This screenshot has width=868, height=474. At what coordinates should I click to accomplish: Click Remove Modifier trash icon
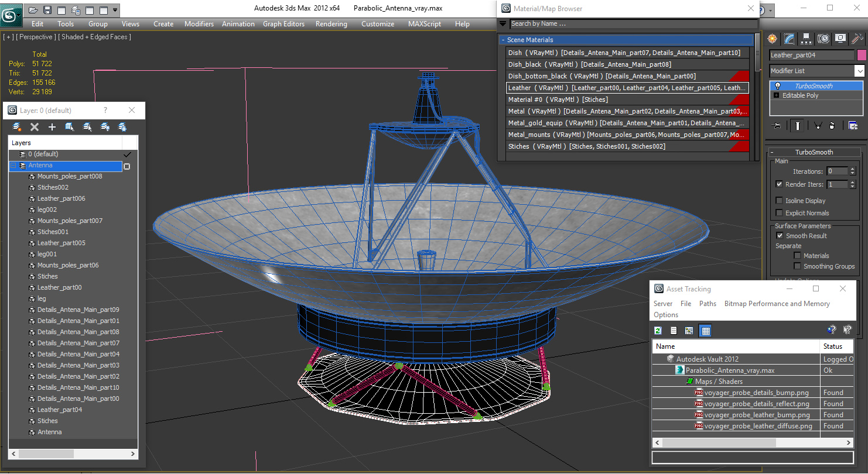click(x=832, y=125)
